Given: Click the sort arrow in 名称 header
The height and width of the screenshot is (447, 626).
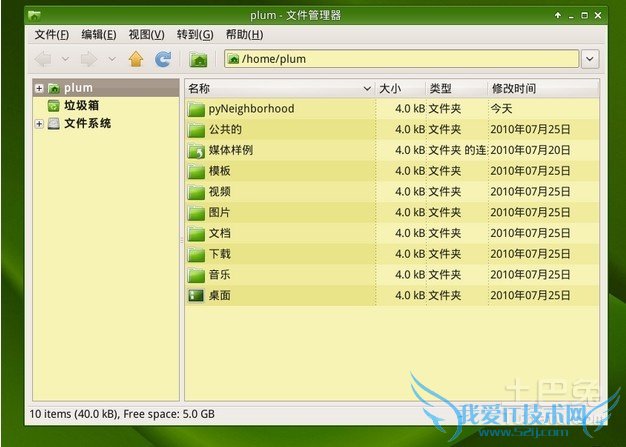Looking at the screenshot, I should (367, 89).
